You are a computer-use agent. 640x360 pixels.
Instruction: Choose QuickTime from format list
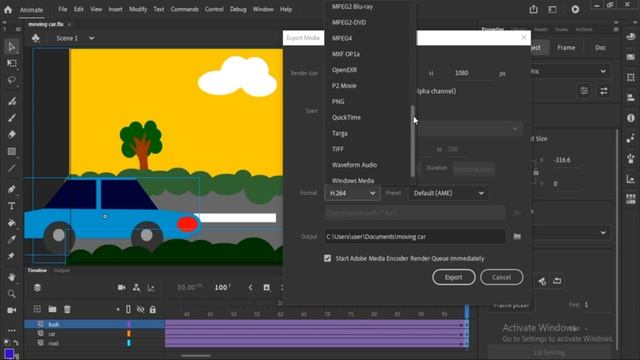tap(346, 118)
